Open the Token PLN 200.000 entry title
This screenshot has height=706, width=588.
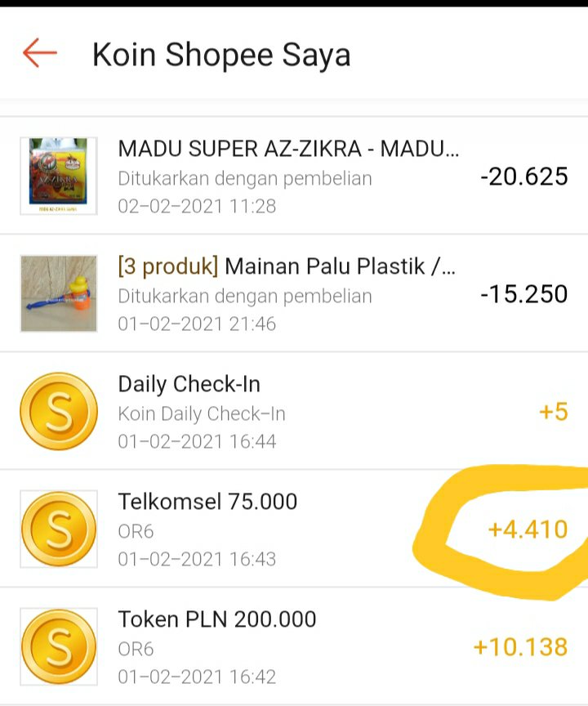[x=217, y=619]
